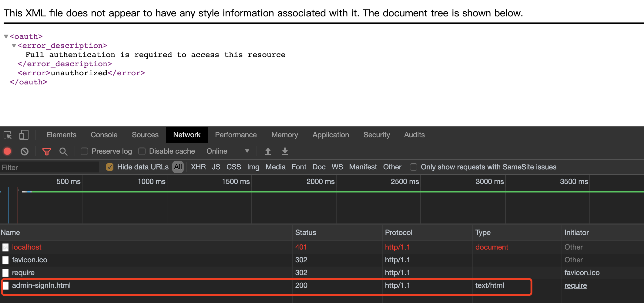Toggle the red filter funnel icon
The width and height of the screenshot is (644, 303).
click(46, 151)
